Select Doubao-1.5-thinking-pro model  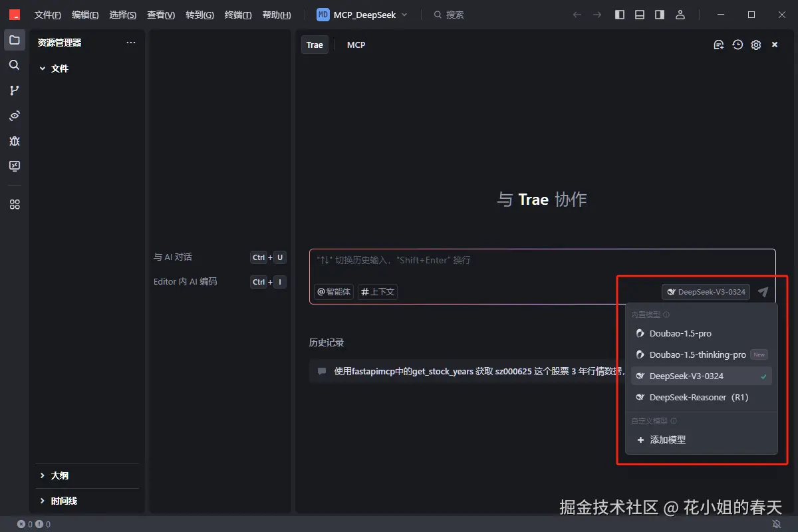[x=702, y=354]
